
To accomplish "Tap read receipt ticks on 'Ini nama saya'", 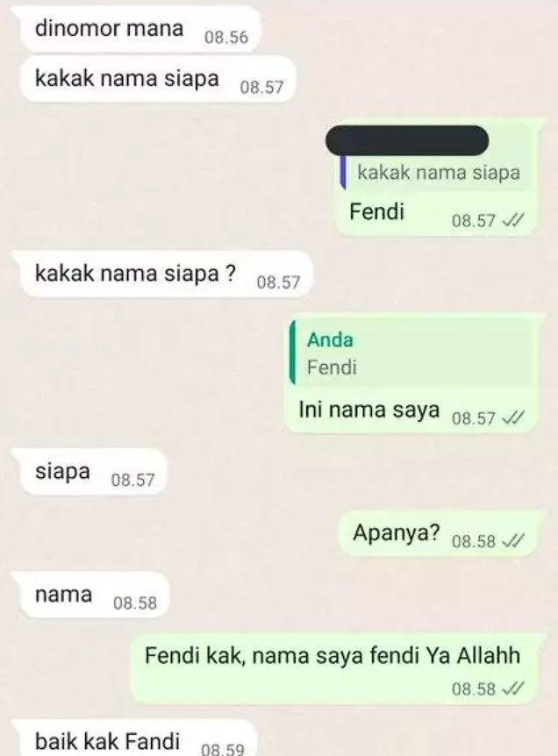I will [x=512, y=417].
